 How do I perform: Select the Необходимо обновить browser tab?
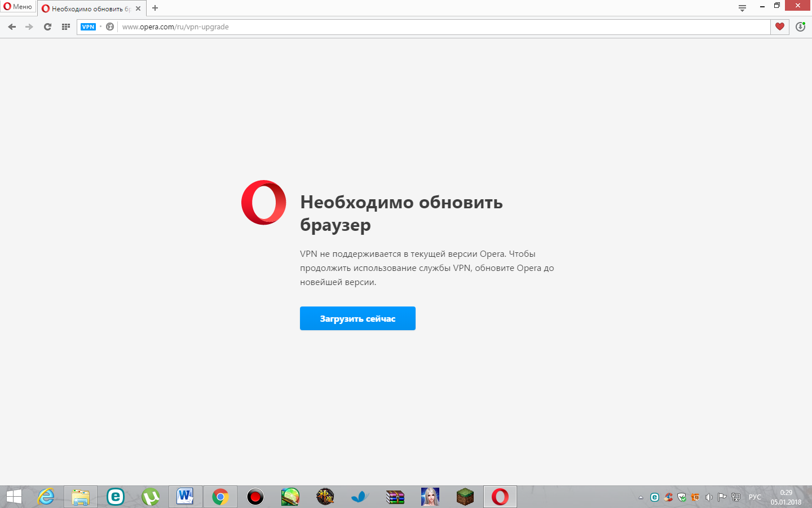90,8
